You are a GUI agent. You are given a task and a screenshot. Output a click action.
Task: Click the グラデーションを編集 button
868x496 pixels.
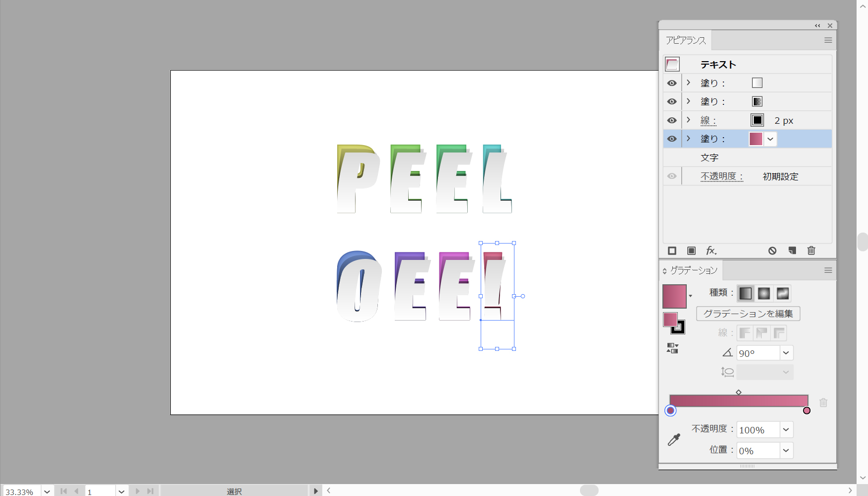(748, 314)
